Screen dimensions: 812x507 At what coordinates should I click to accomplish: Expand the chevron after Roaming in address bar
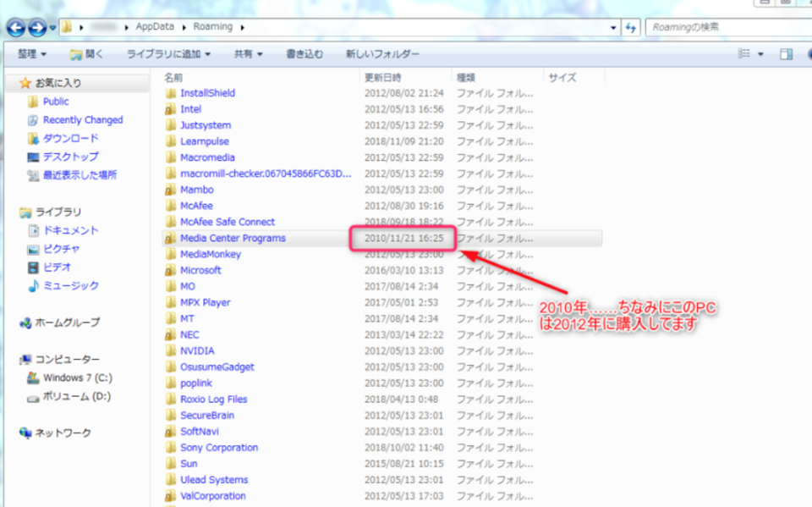click(x=243, y=27)
